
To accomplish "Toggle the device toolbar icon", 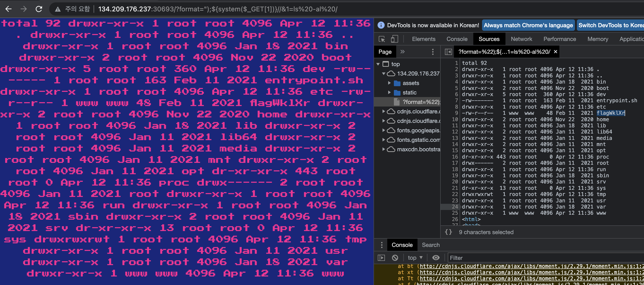I will click(394, 39).
